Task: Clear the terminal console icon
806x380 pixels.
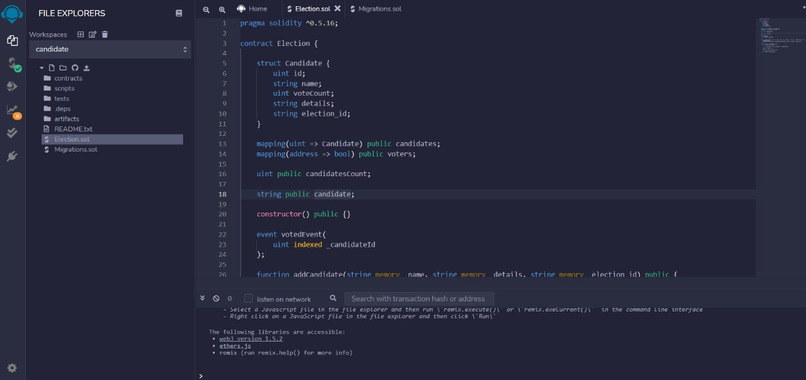Action: (x=216, y=298)
